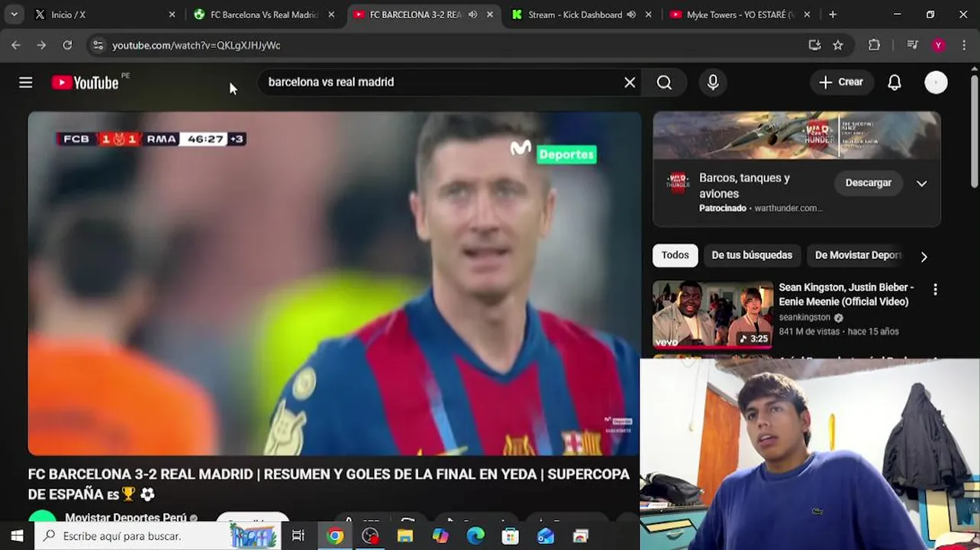This screenshot has width=980, height=550.
Task: Open Copilot from the taskbar
Action: (440, 536)
